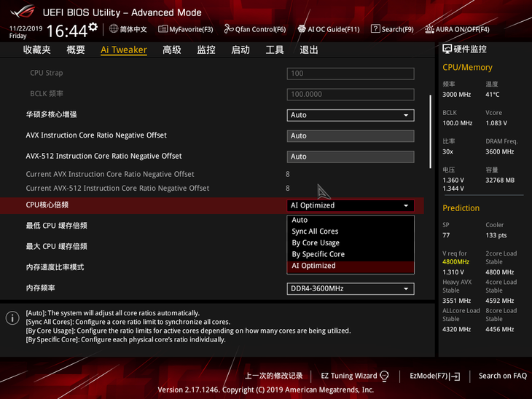Click the 11/22/2019 date text

click(x=26, y=28)
